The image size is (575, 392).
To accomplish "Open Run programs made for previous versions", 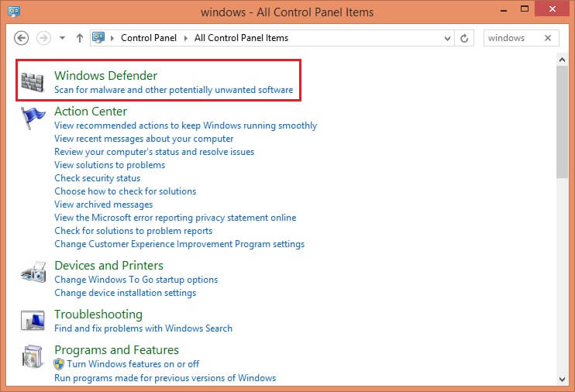I will (x=165, y=378).
